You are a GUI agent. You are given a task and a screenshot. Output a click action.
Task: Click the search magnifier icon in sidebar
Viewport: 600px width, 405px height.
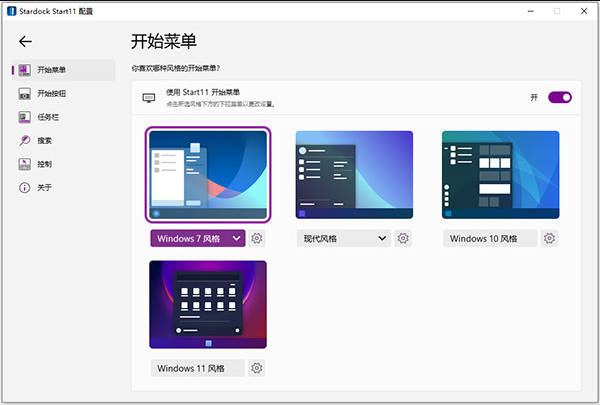tap(24, 140)
